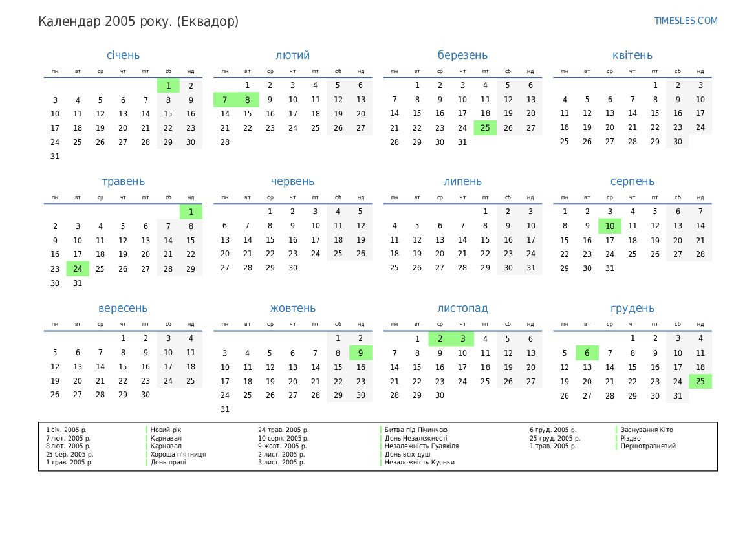Click the 'Календар 2005 року. (Еквадор)' title

pos(138,21)
